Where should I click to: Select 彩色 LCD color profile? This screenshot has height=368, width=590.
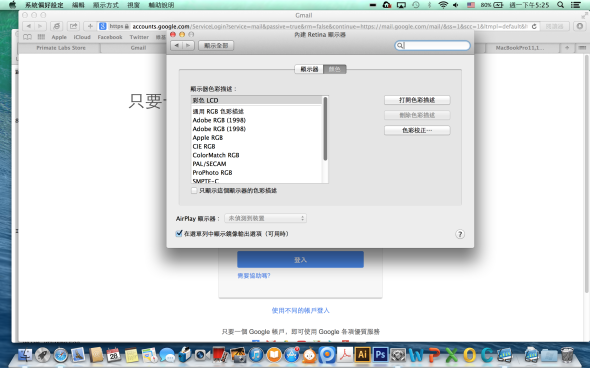(x=257, y=100)
